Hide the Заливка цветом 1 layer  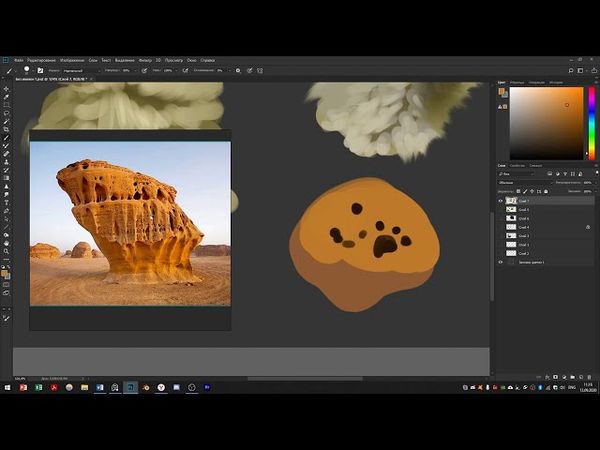tap(501, 262)
